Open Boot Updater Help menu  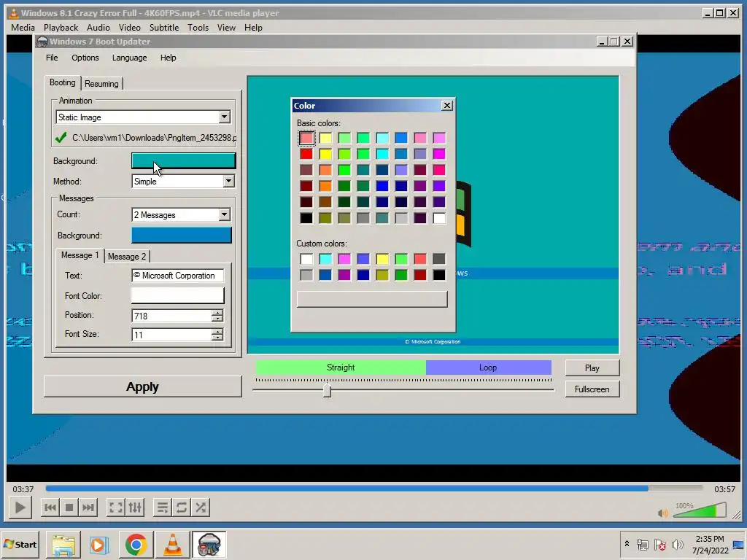pos(169,58)
